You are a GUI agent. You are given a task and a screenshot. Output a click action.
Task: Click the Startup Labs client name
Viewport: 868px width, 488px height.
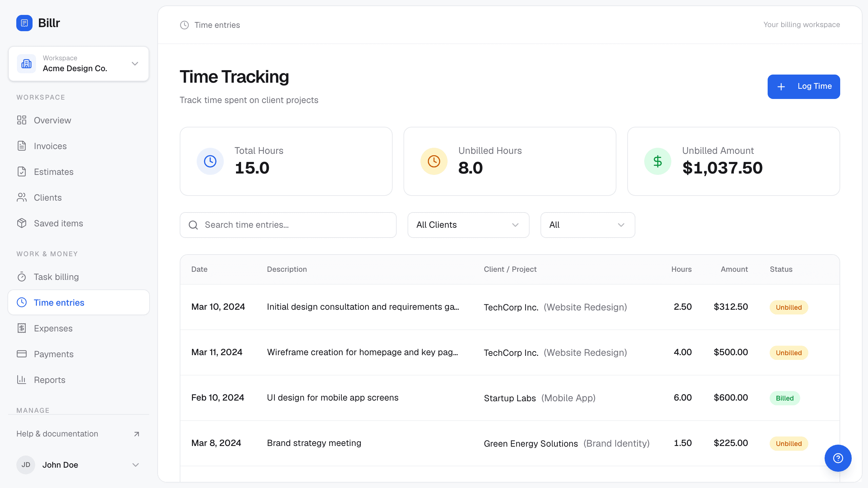510,398
